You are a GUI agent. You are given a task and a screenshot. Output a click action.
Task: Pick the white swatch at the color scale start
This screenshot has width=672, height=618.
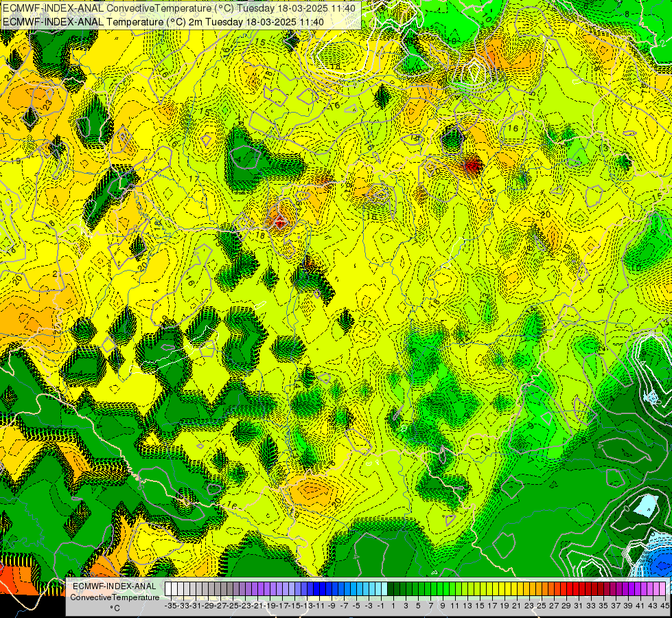tap(168, 589)
